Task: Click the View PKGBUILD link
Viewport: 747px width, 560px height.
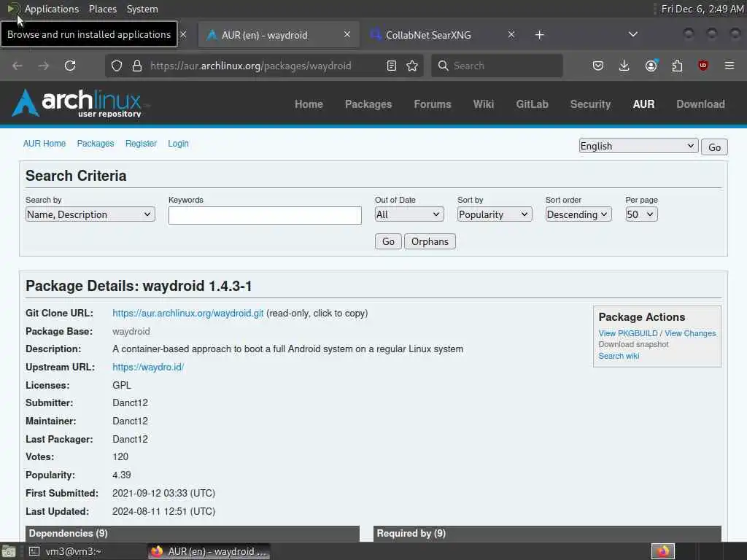Action: click(628, 333)
